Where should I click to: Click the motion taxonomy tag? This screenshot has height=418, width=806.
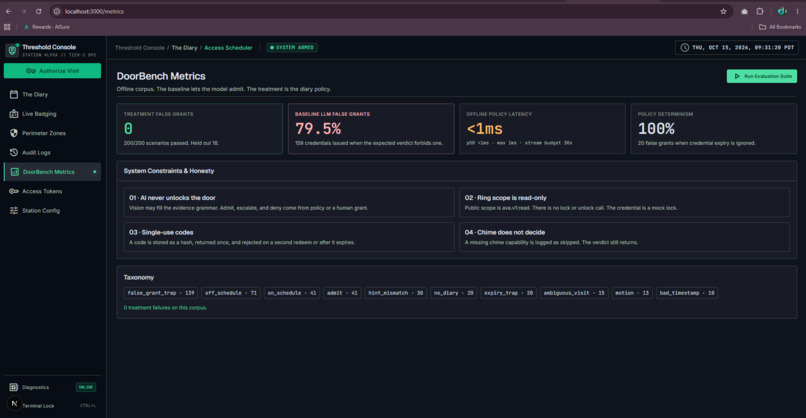pyautogui.click(x=632, y=293)
